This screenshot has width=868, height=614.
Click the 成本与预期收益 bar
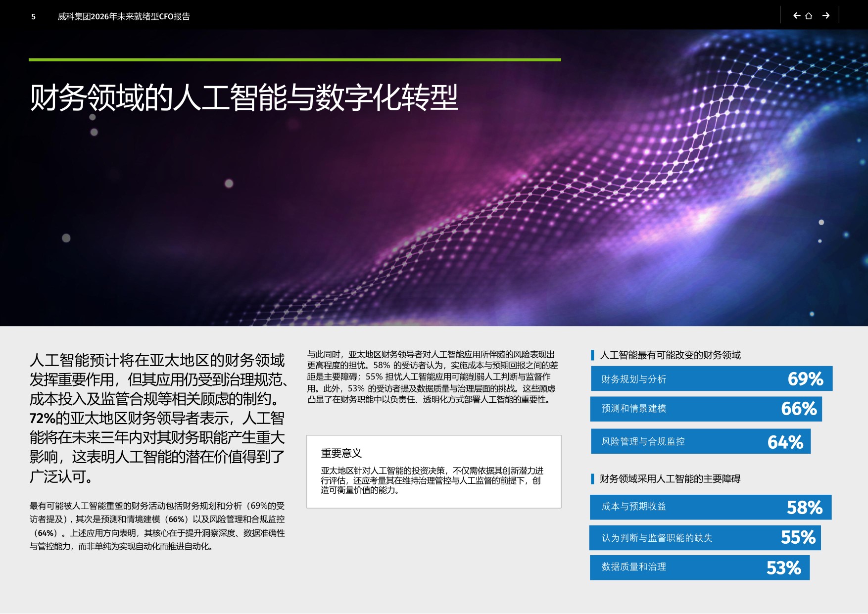[x=711, y=507]
